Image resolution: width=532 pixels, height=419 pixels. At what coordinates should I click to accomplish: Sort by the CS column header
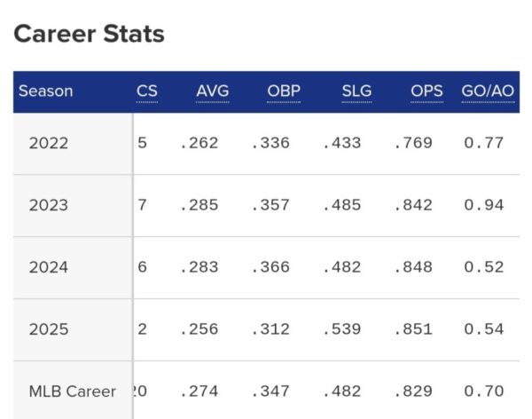point(147,91)
